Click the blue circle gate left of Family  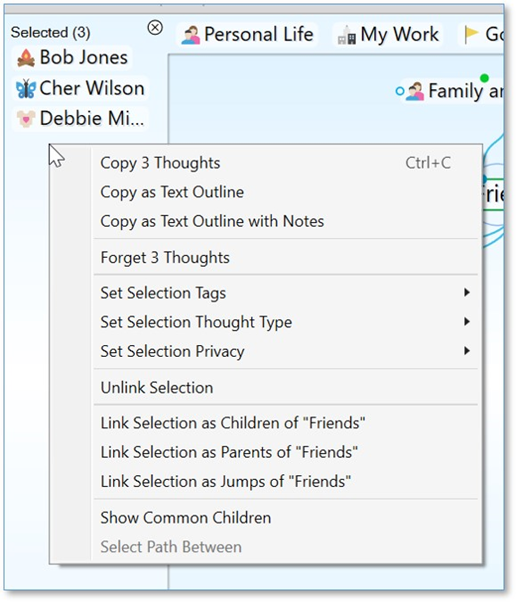point(400,91)
